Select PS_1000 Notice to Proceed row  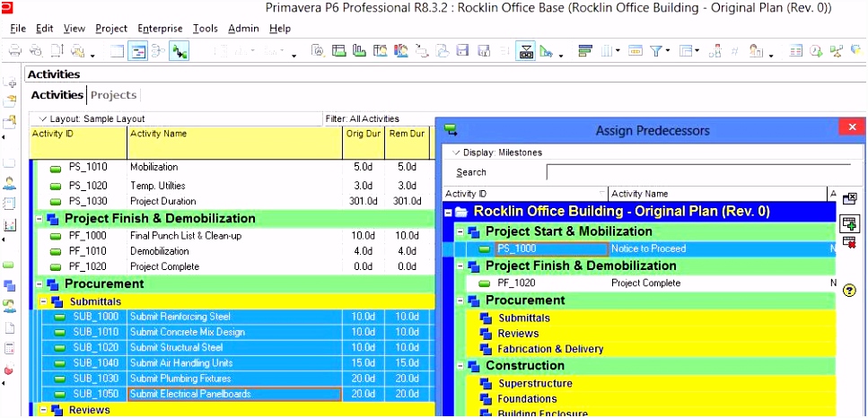640,248
